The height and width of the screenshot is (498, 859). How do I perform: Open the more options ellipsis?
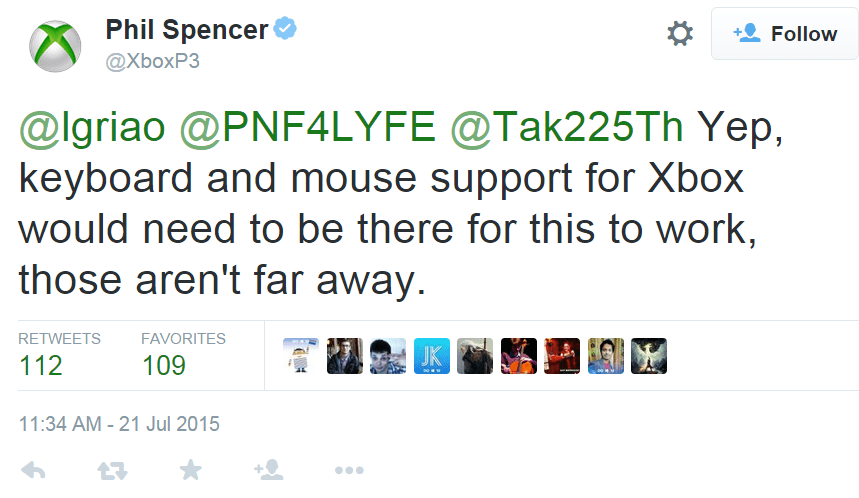click(348, 470)
